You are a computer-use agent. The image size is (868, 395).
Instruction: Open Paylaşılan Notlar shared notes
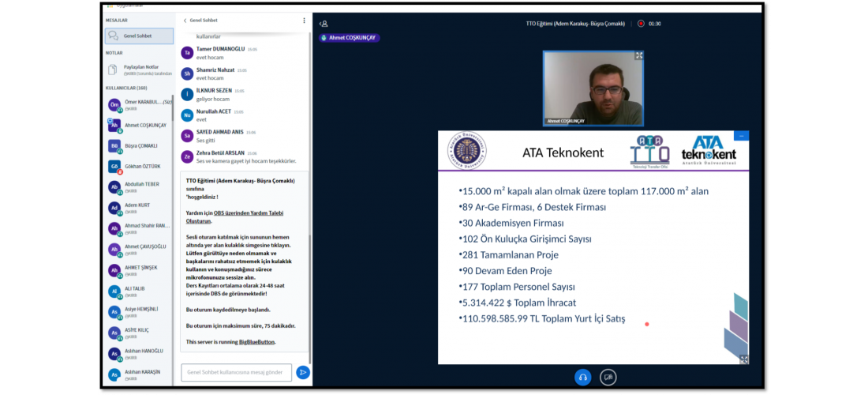coord(139,70)
